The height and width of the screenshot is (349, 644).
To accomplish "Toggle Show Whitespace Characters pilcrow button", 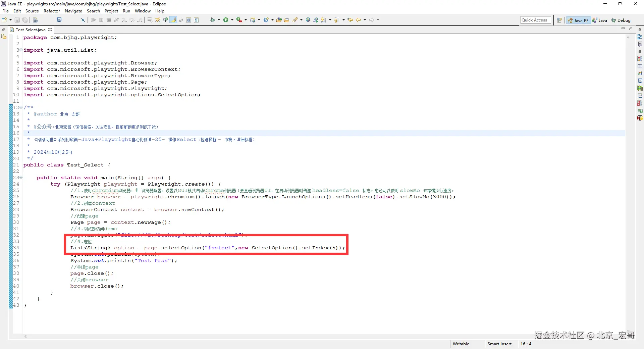I will point(196,20).
